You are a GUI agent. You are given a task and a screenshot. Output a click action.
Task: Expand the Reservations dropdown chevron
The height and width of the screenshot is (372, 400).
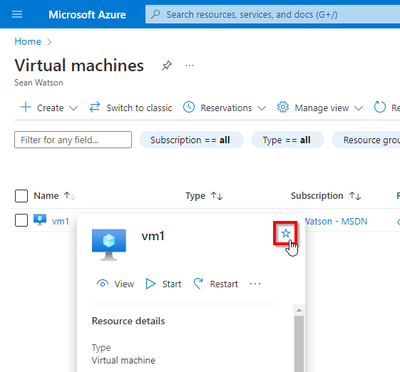(x=262, y=108)
